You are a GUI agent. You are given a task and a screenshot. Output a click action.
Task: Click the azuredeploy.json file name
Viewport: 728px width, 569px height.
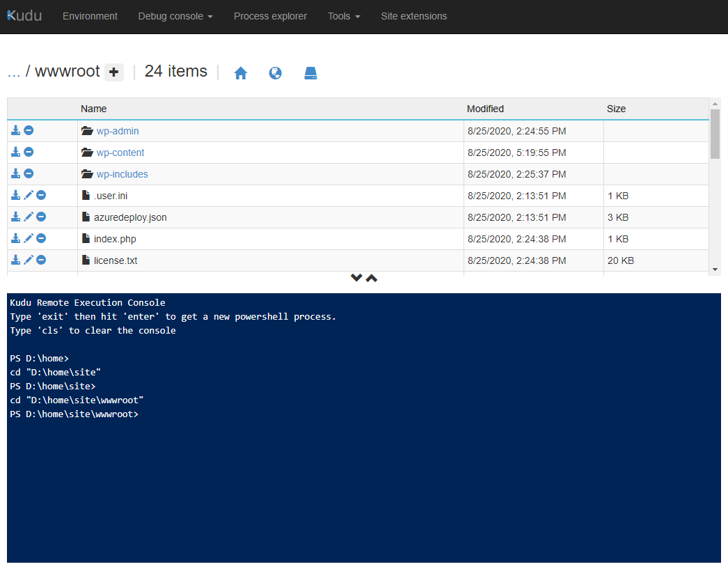tap(130, 217)
